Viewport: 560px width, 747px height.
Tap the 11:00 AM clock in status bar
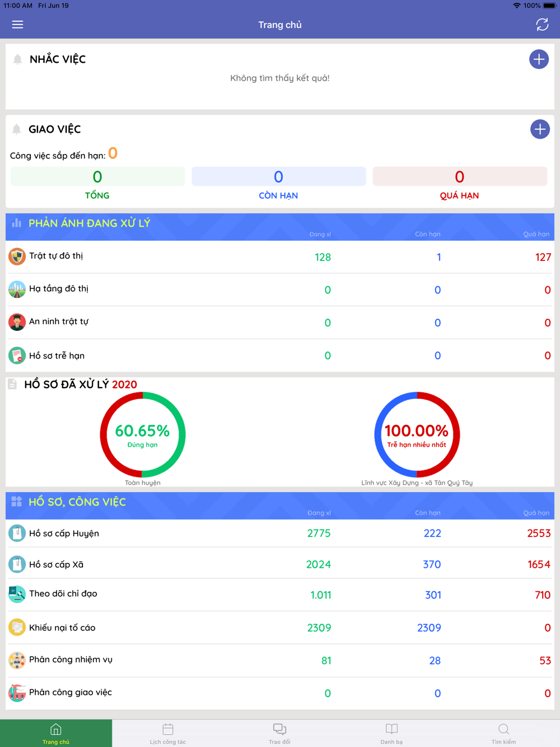coord(18,6)
